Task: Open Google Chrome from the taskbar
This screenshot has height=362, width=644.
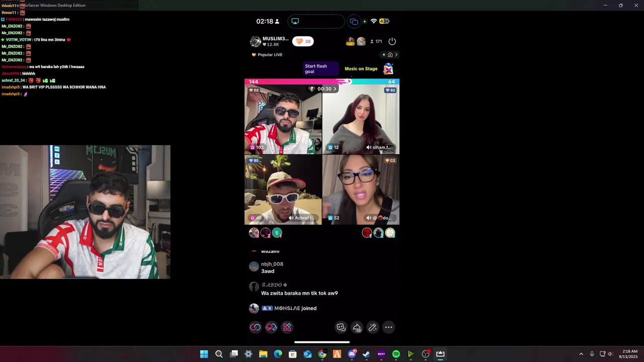Action: pyautogui.click(x=322, y=354)
